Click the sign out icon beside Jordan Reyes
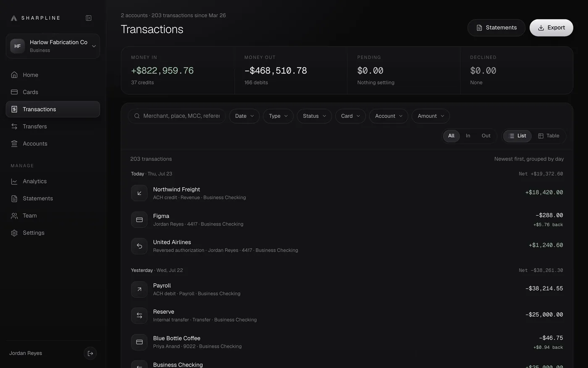Screen dimensions: 588x368 click(x=90, y=353)
